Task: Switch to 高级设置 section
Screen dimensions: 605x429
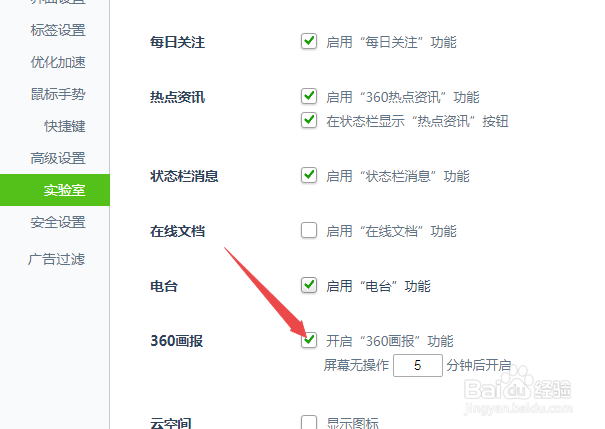Action: (58, 158)
